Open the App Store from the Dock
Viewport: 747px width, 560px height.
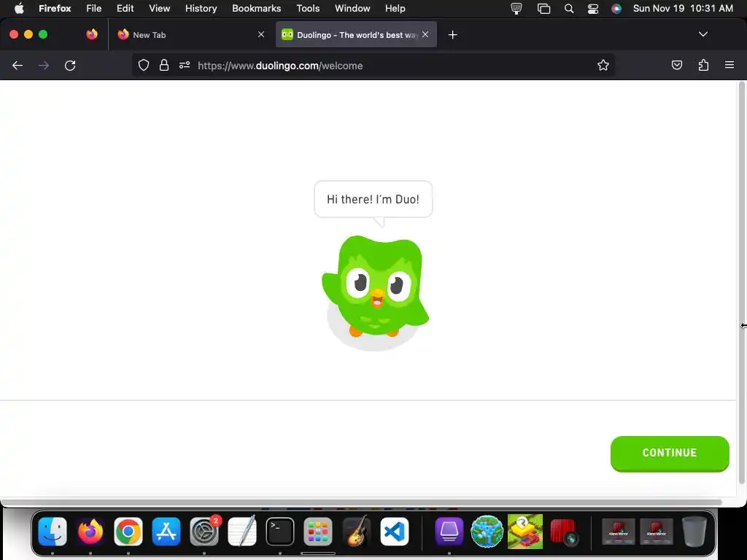(166, 531)
